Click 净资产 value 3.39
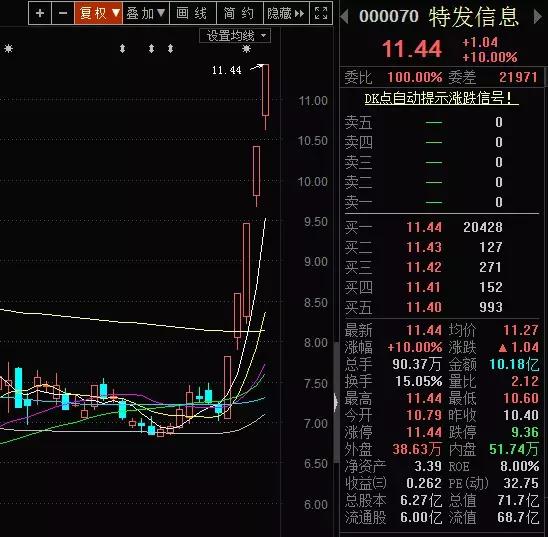548x537 pixels. pos(428,466)
